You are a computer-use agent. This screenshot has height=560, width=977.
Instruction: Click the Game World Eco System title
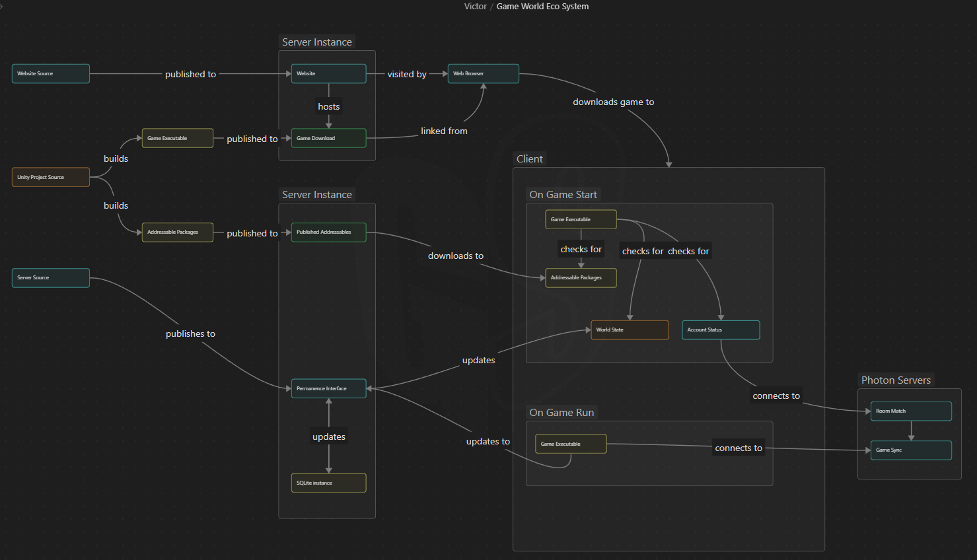point(542,7)
